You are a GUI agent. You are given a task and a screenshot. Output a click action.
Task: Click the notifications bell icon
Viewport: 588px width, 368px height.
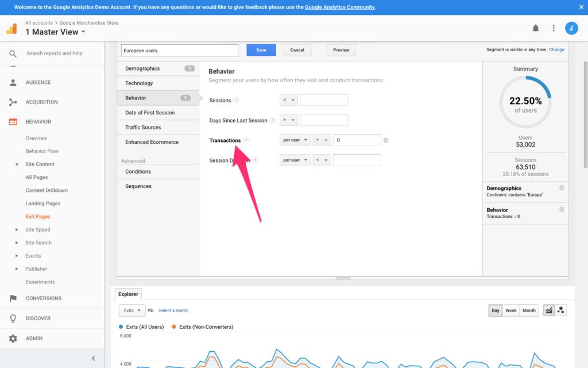535,28
